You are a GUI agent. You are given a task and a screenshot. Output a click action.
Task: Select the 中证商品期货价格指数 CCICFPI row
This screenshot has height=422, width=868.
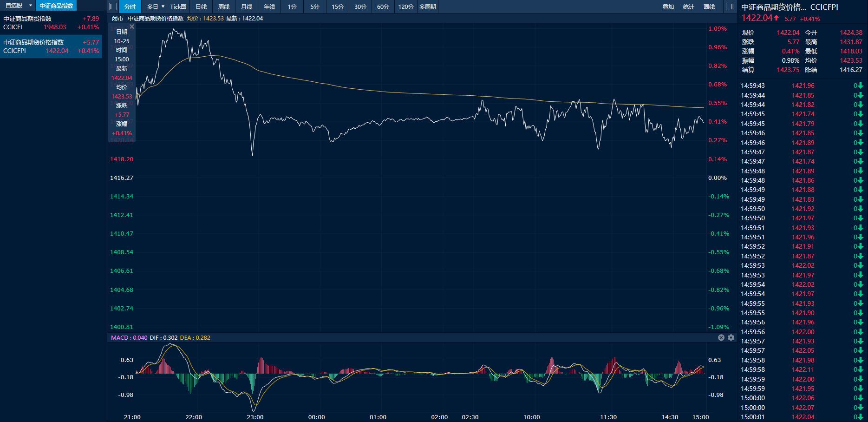51,46
